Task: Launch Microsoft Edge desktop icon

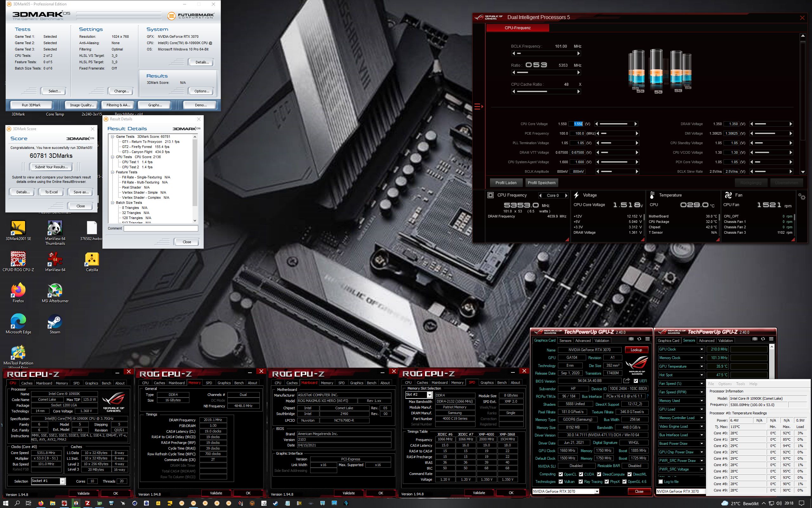Action: 18,324
